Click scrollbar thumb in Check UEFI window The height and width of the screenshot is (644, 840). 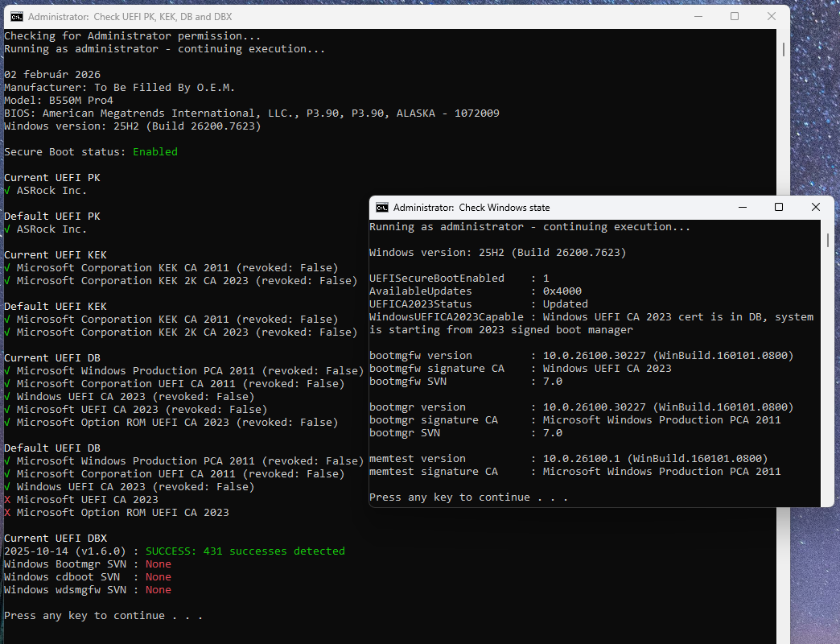[x=783, y=49]
